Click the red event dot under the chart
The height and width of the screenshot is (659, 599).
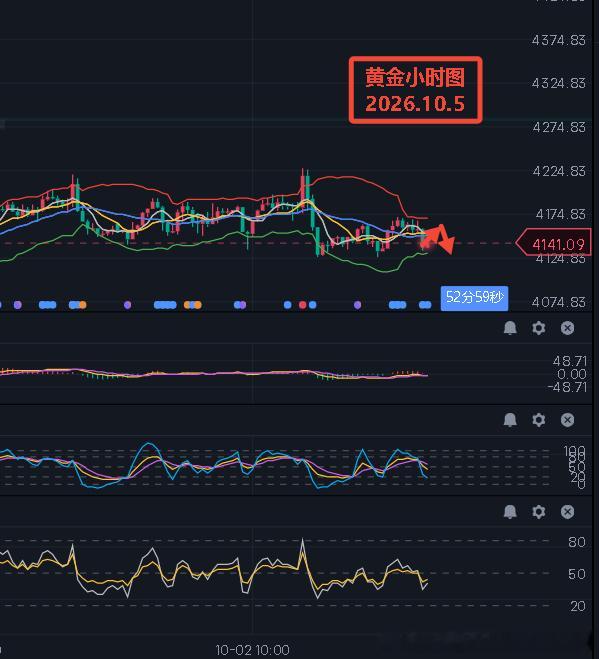click(302, 305)
